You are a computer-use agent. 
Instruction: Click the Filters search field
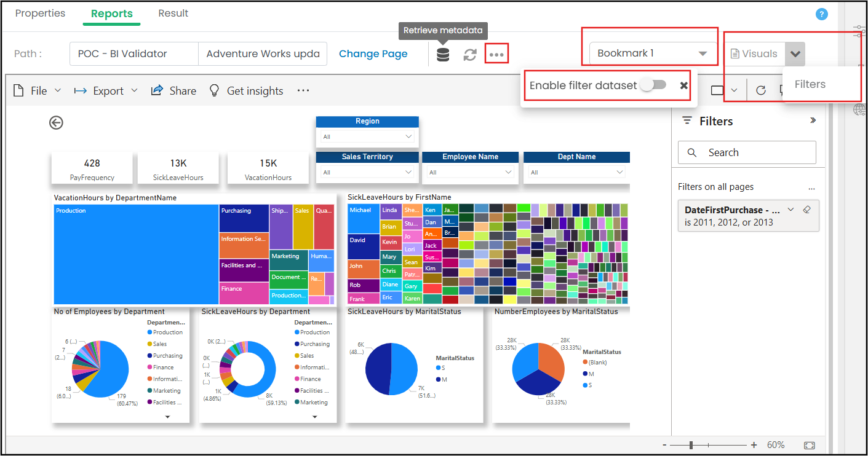(747, 152)
